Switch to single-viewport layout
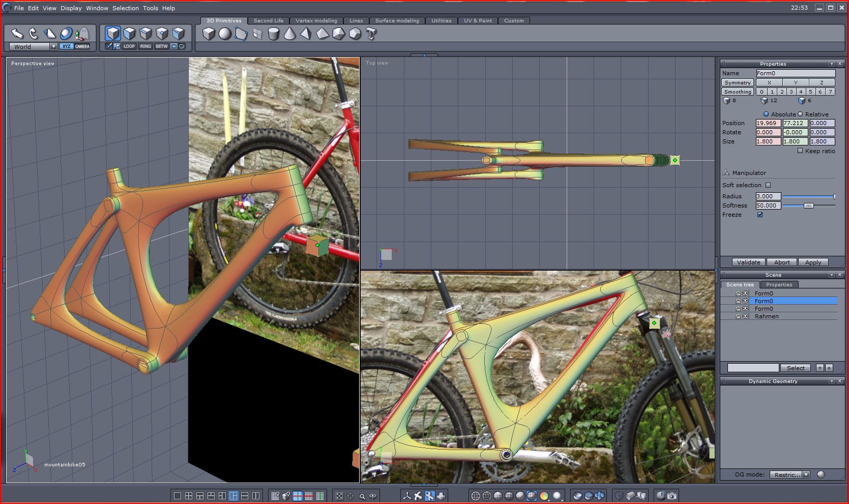Screen dimensions: 849x504 click(178, 496)
